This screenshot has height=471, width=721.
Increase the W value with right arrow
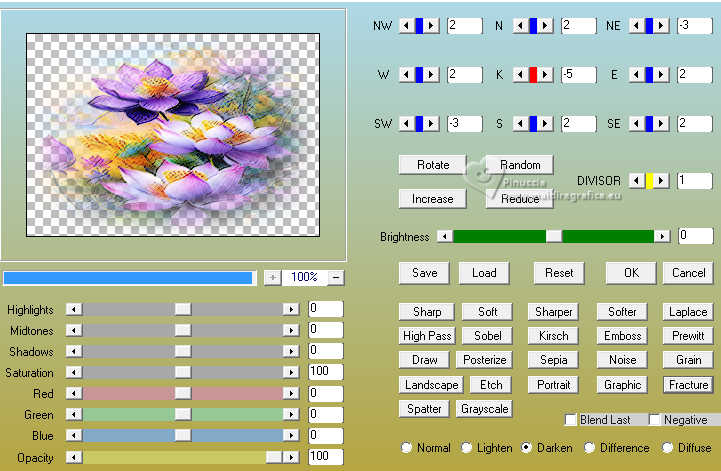tap(431, 74)
